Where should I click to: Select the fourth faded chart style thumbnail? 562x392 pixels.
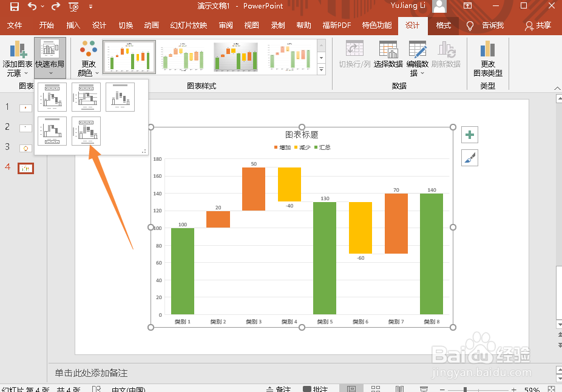tap(289, 57)
